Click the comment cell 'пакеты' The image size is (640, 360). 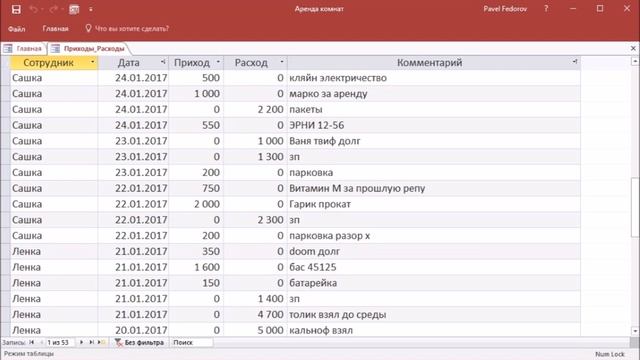coord(434,109)
